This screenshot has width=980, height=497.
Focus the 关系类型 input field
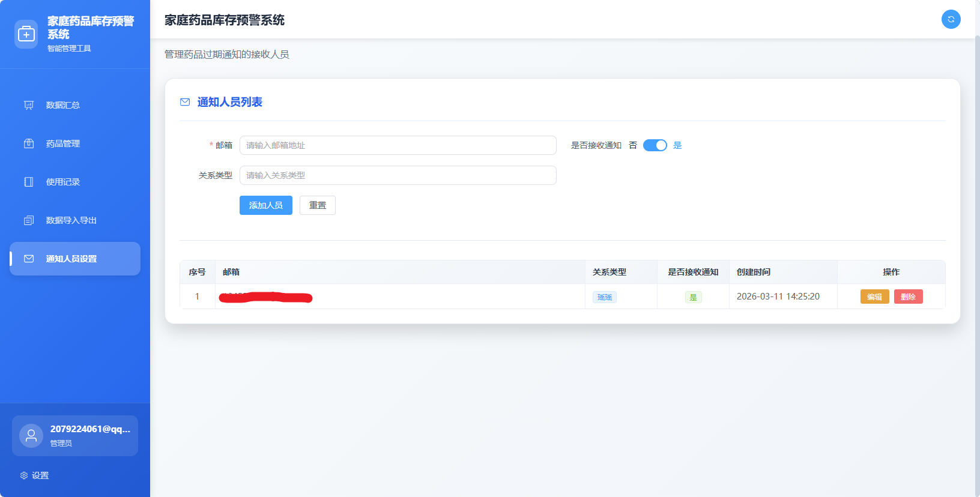[398, 175]
